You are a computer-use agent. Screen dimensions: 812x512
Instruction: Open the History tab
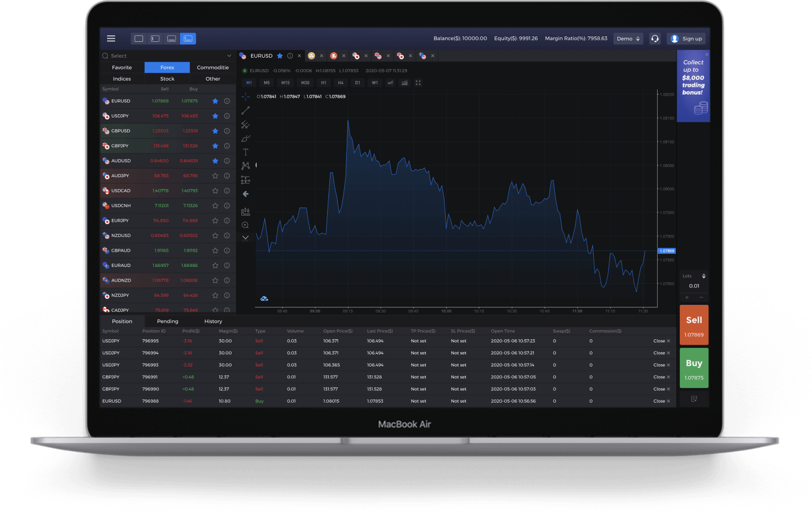(213, 321)
